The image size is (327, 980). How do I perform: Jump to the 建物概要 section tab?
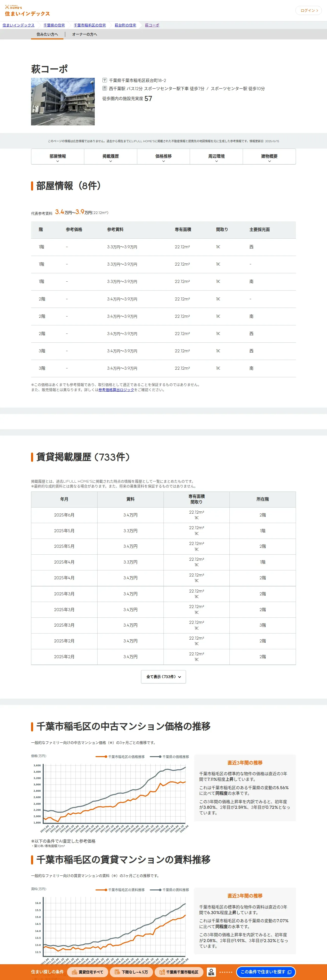pos(269,156)
